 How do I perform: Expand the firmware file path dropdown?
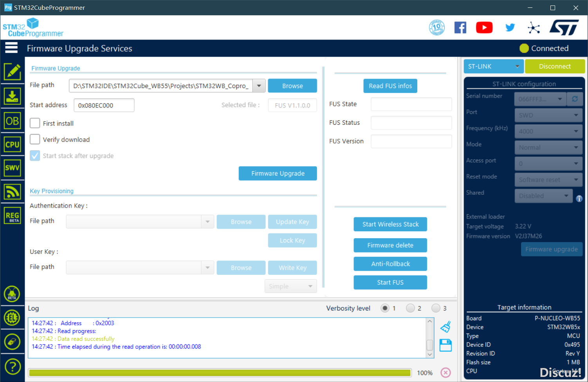[x=259, y=86]
